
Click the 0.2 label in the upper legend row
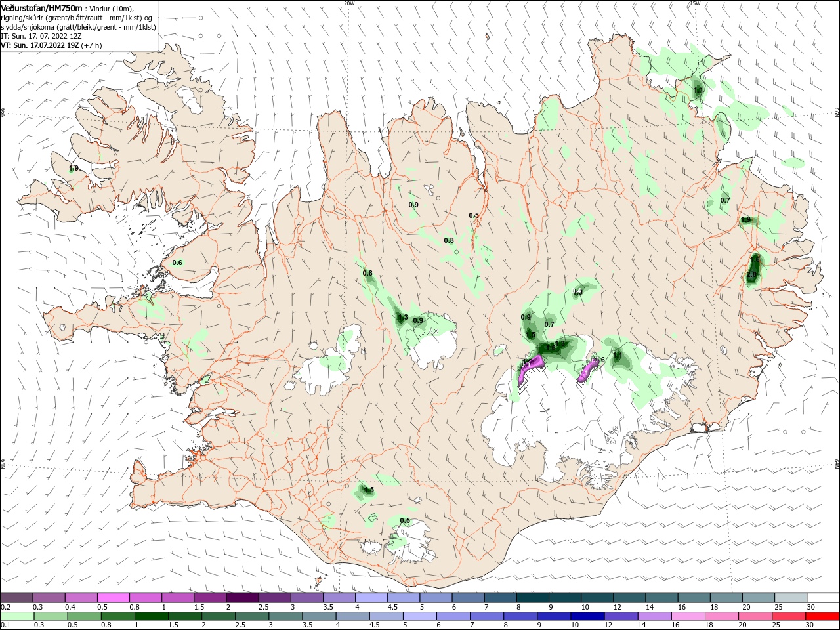click(x=5, y=607)
